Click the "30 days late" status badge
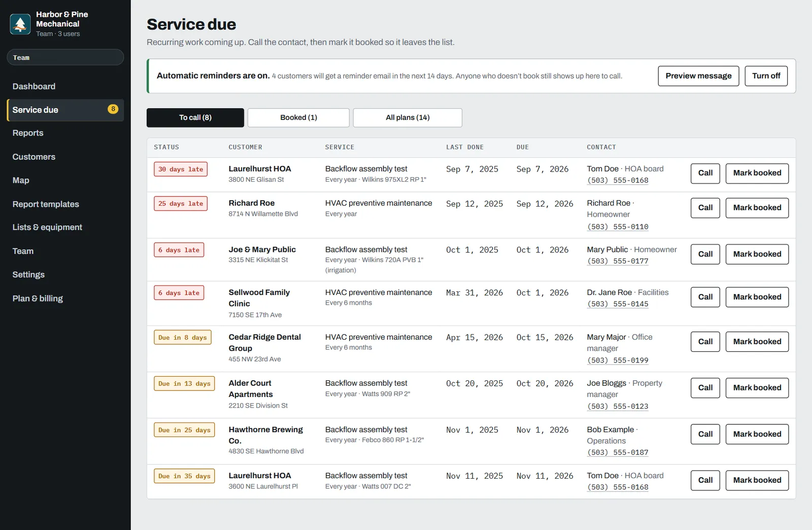The width and height of the screenshot is (812, 530). [181, 169]
